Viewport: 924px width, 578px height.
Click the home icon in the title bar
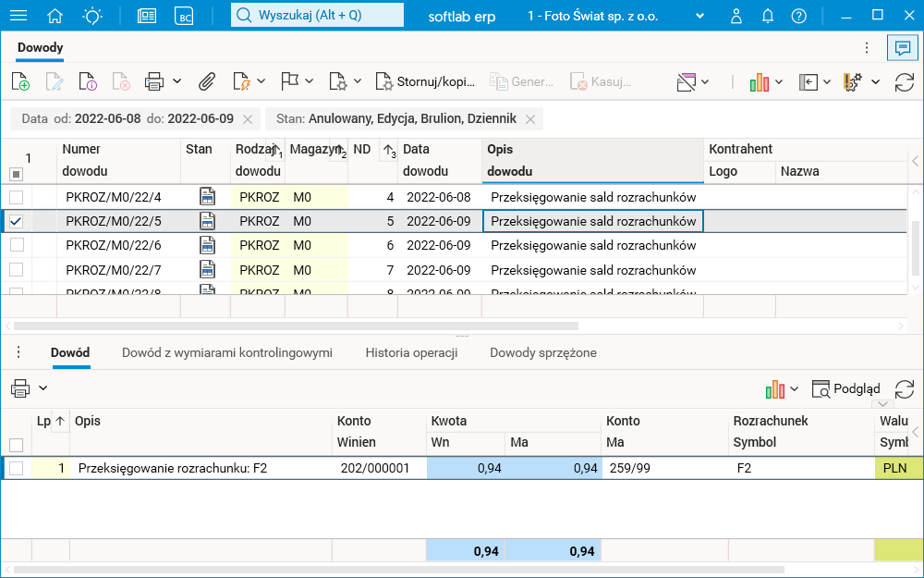click(55, 16)
